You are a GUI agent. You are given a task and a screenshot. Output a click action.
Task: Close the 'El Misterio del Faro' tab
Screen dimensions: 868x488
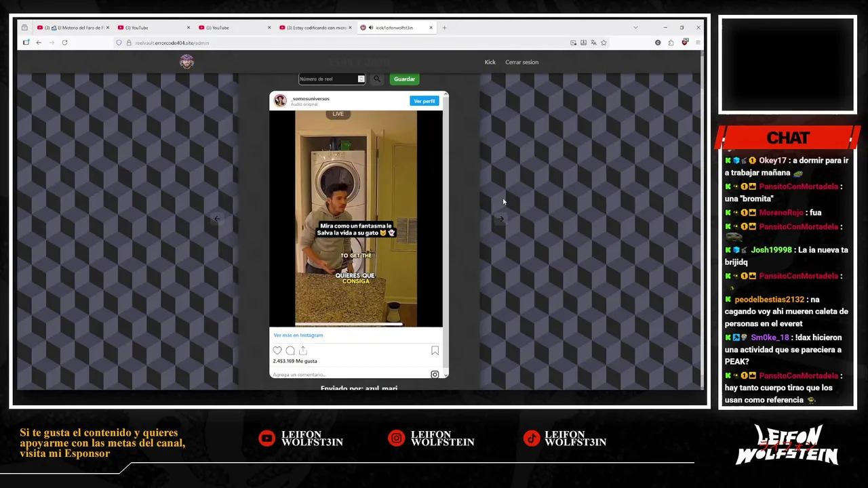click(107, 28)
